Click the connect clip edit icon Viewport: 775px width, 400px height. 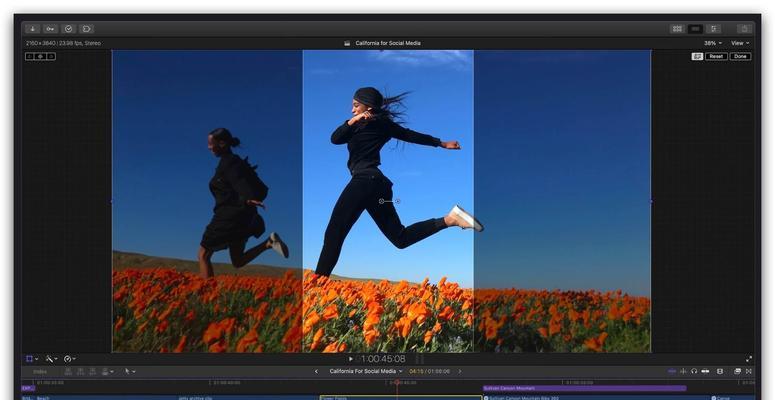click(x=68, y=371)
